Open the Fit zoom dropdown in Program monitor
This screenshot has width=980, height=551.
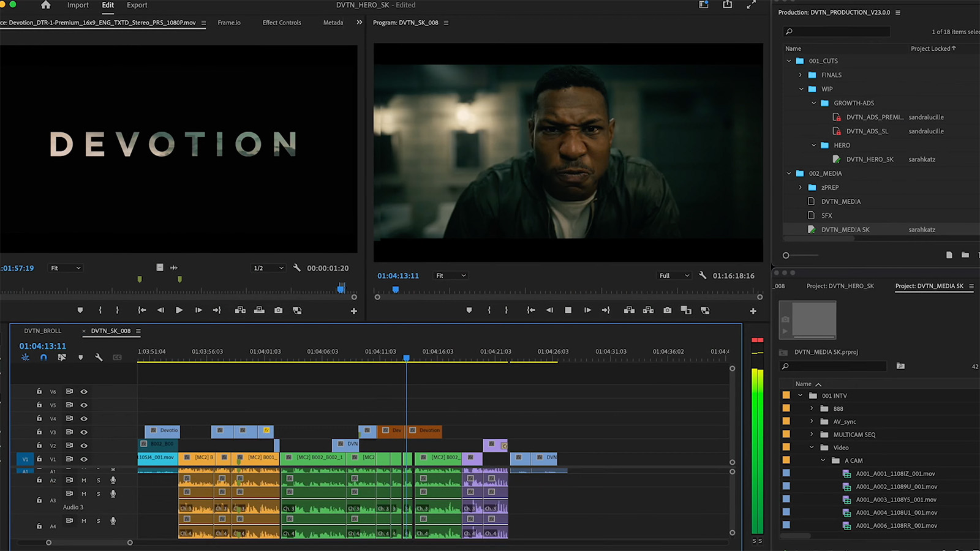450,275
